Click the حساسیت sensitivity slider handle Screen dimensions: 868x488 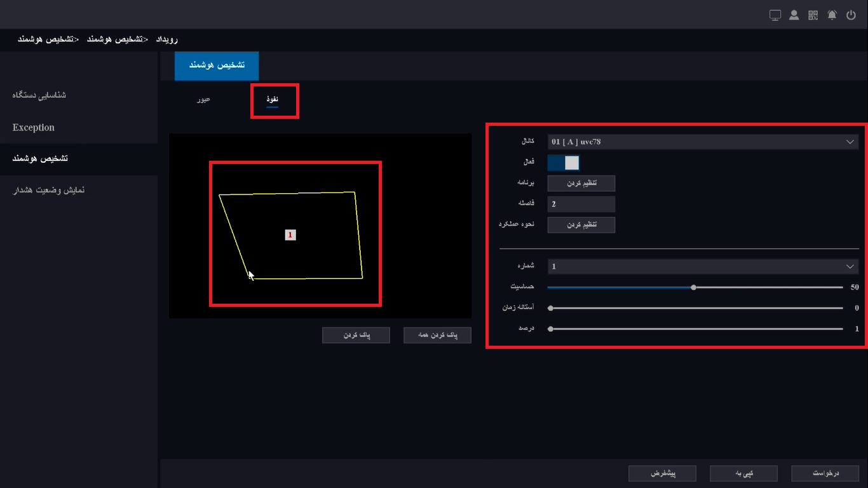(693, 287)
